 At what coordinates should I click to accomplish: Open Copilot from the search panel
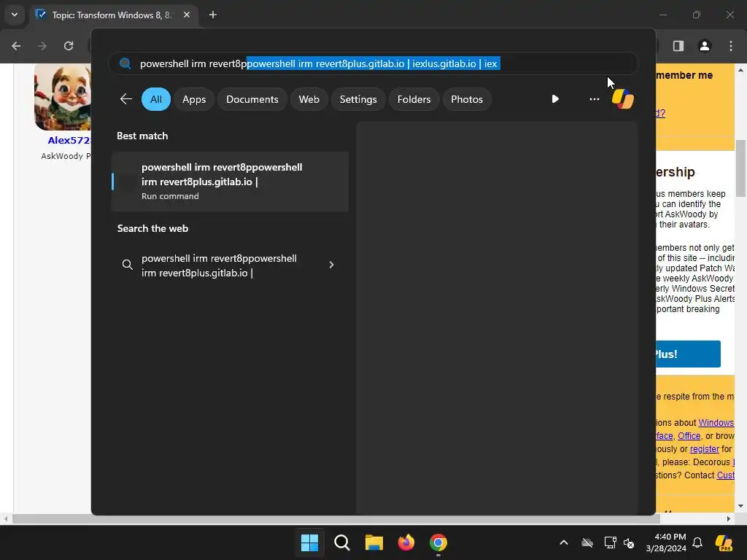coord(623,99)
